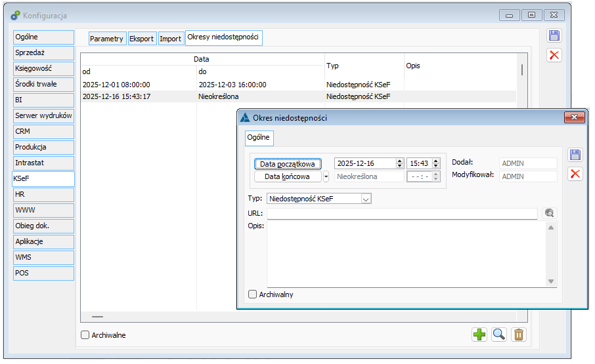This screenshot has width=595, height=364.
Task: Click the Opis column header
Action: [460, 66]
